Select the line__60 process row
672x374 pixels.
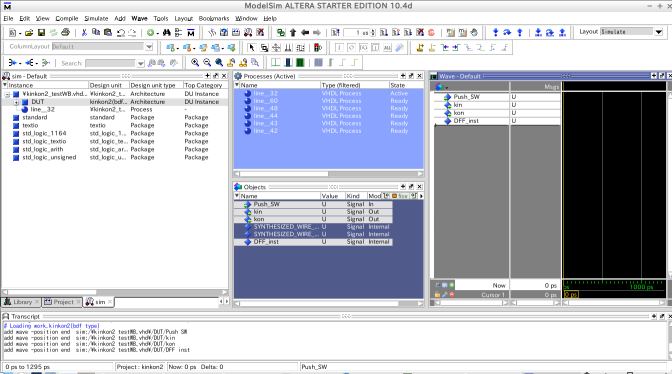[x=328, y=101]
